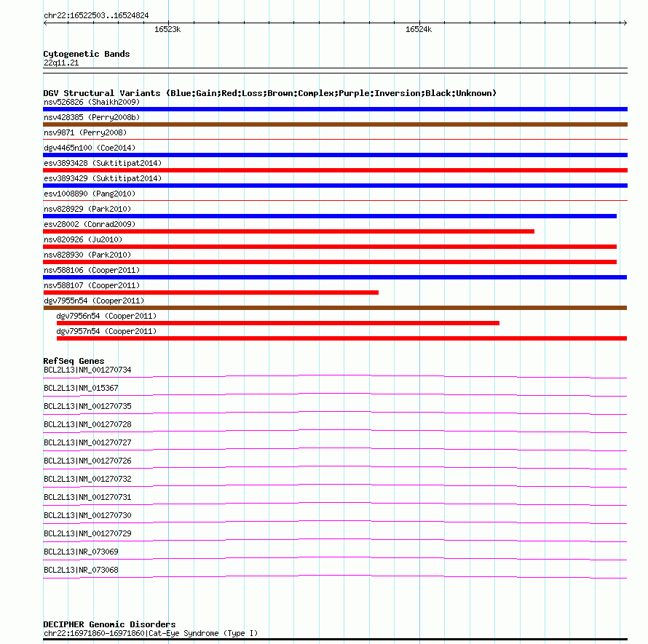Click the chr22:16522503..16524824 coordinate text
The image size is (648, 644).
pos(96,15)
